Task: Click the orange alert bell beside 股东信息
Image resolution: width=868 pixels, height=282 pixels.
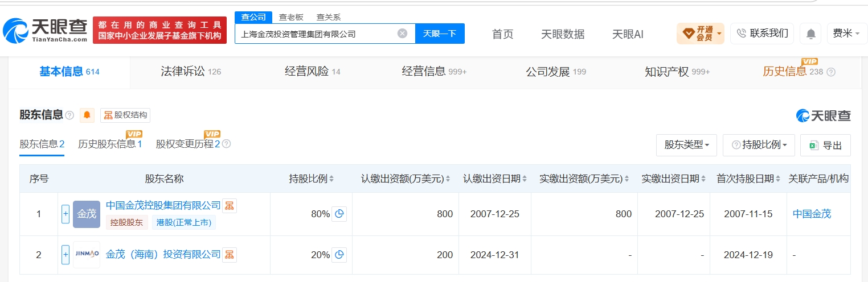Action: 87,115
